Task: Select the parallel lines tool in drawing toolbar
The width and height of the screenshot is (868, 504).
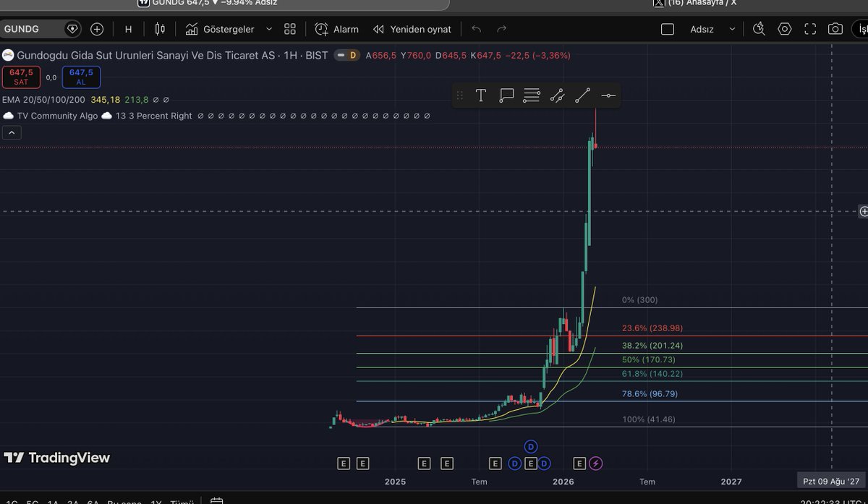Action: point(532,95)
